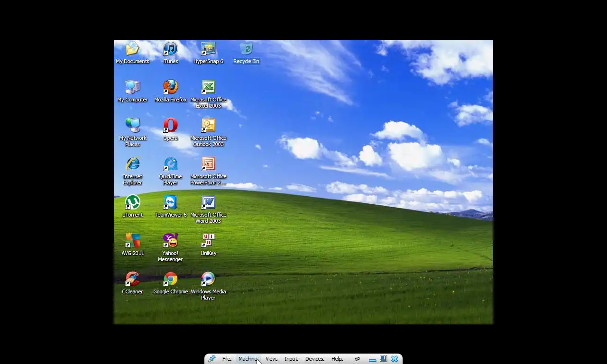Screen dimensions: 607x364
Task: Select the Google Chrome shortcut
Action: pos(170,283)
